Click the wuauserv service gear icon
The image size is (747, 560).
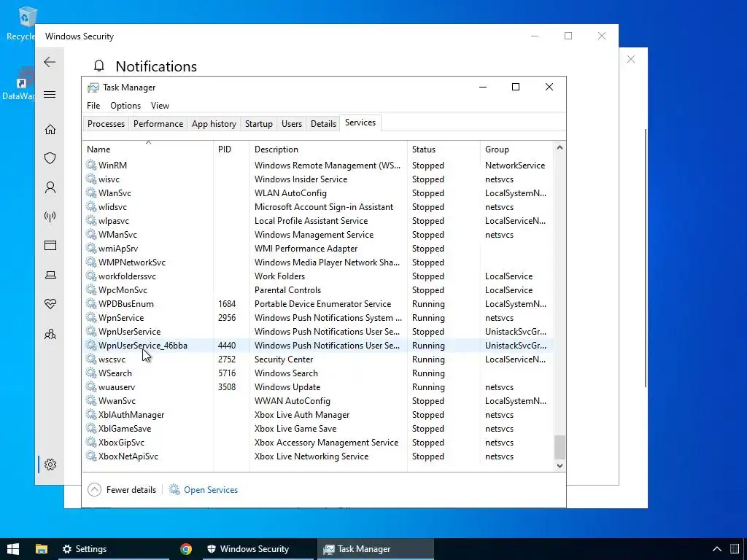coord(91,387)
